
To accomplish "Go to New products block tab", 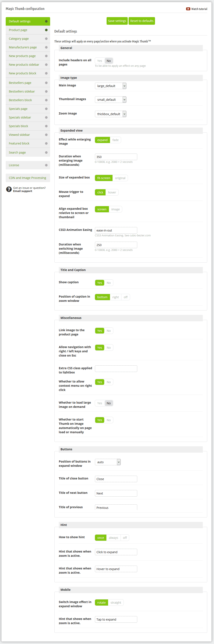I will pyautogui.click(x=28, y=73).
